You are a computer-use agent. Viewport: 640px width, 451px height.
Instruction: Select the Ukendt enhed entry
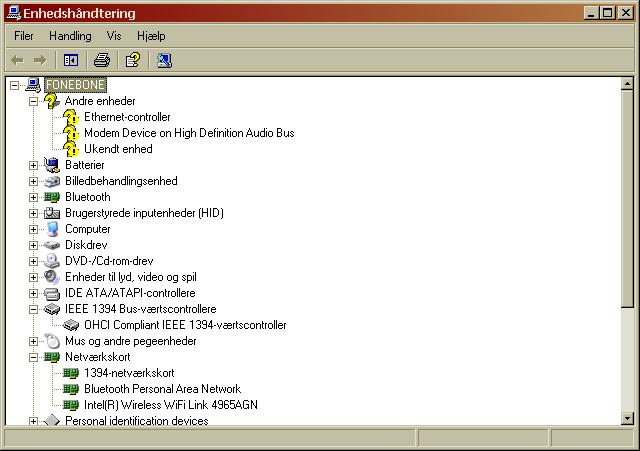[118, 149]
